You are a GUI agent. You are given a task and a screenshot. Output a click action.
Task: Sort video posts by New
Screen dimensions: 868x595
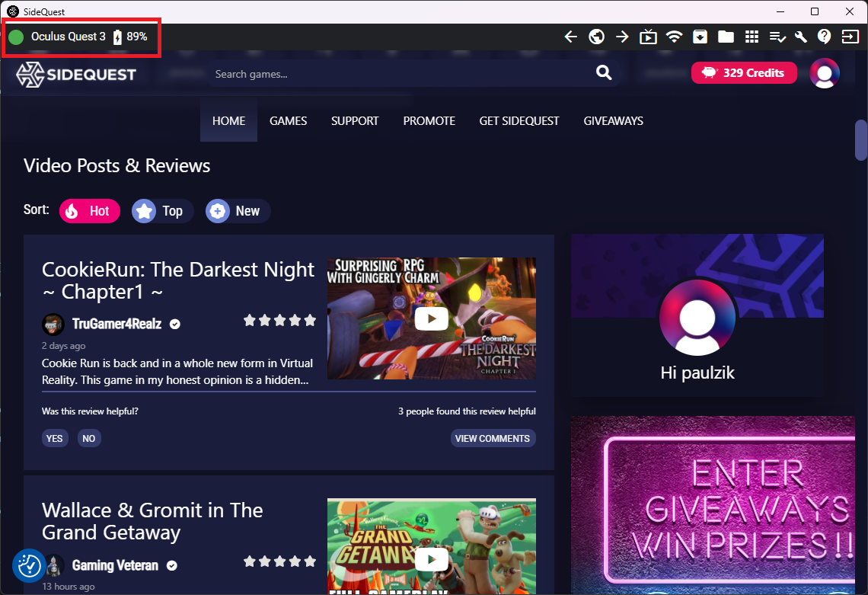(x=238, y=211)
